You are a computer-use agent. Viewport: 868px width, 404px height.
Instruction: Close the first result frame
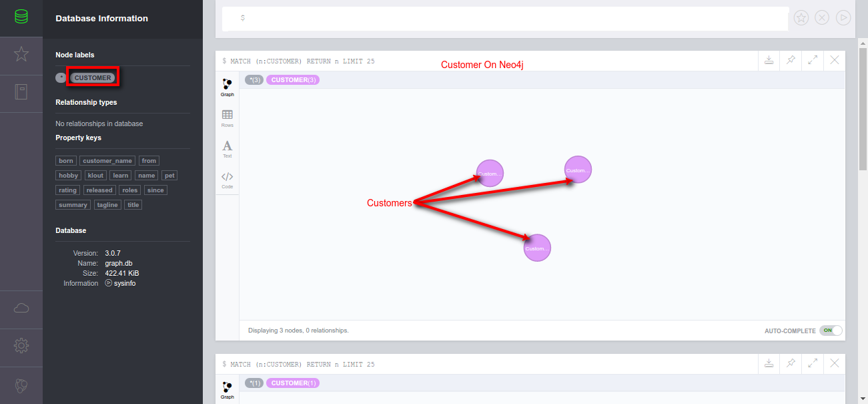click(x=835, y=60)
